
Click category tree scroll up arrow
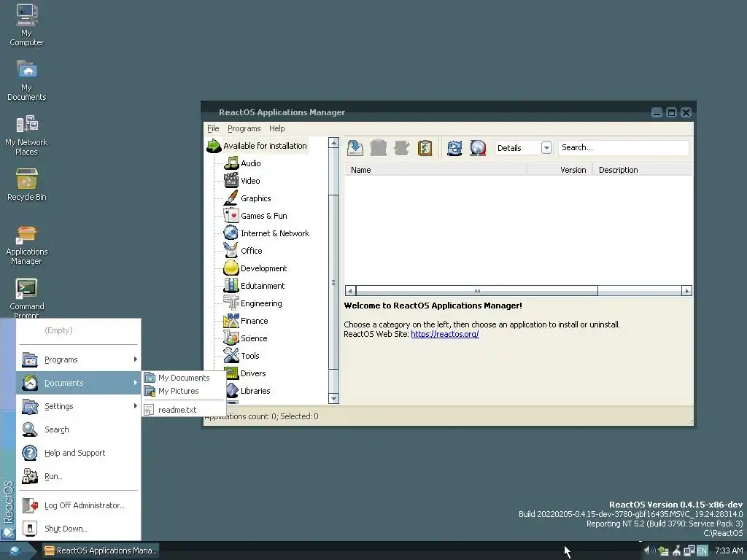pyautogui.click(x=334, y=143)
